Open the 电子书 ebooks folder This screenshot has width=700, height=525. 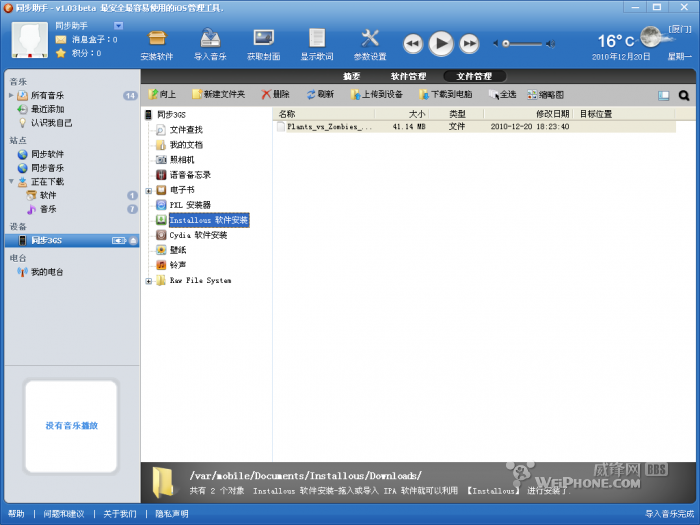coord(182,190)
